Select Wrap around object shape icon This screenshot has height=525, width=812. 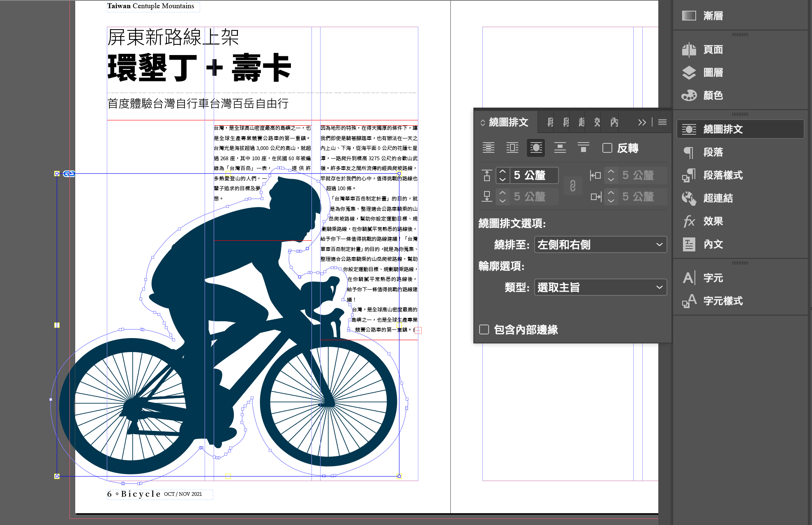point(536,148)
